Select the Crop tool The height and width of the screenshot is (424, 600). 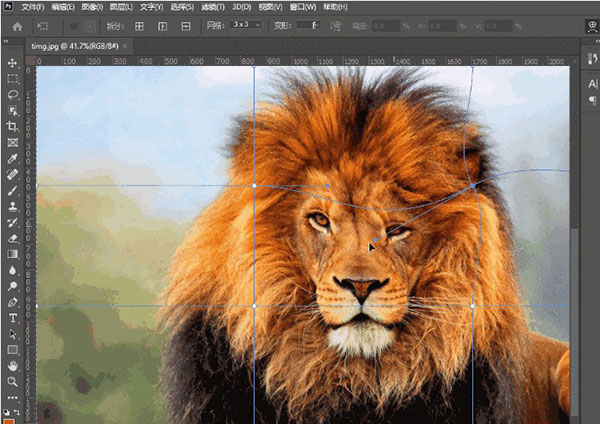pos(12,127)
